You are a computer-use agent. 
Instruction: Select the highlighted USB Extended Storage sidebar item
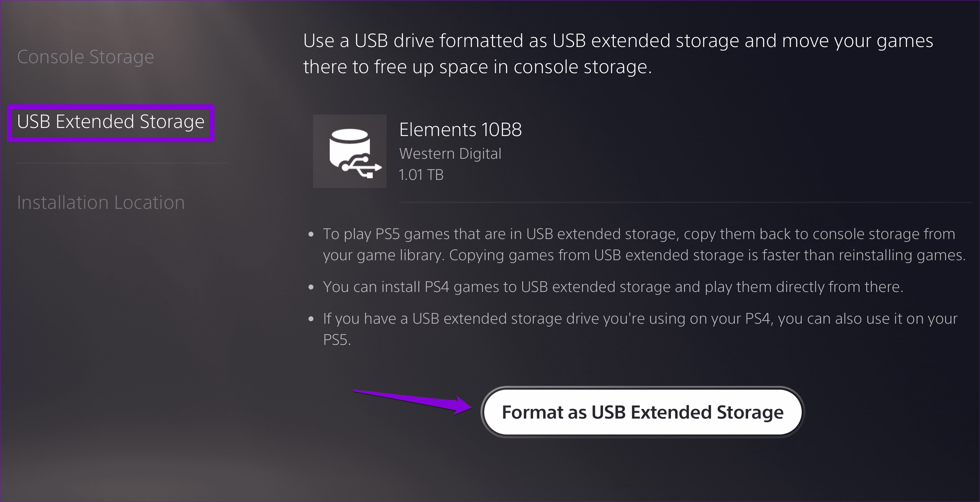111,123
